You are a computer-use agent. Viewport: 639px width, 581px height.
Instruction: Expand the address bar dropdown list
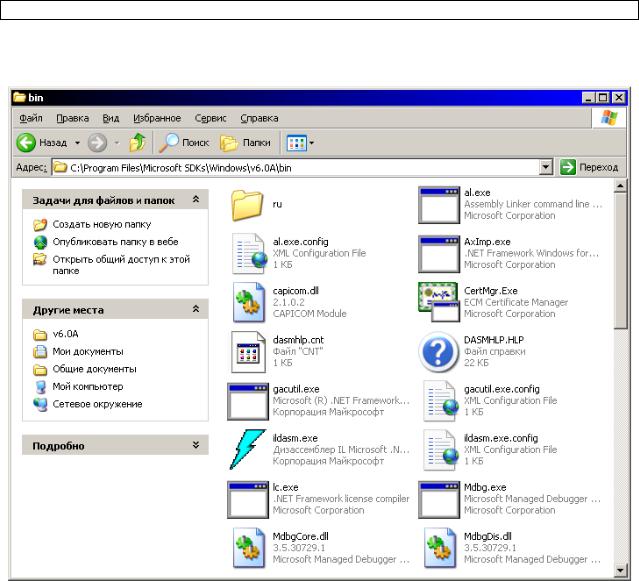[546, 167]
